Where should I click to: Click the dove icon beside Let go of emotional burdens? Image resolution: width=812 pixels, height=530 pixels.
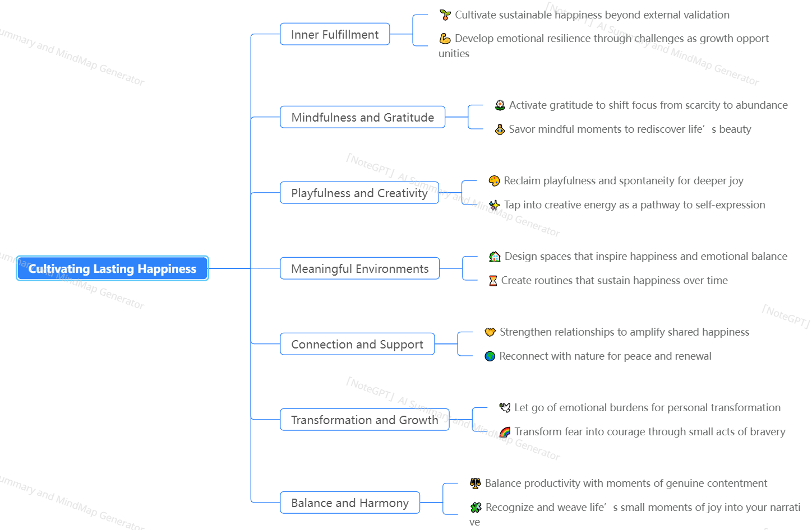pos(505,408)
